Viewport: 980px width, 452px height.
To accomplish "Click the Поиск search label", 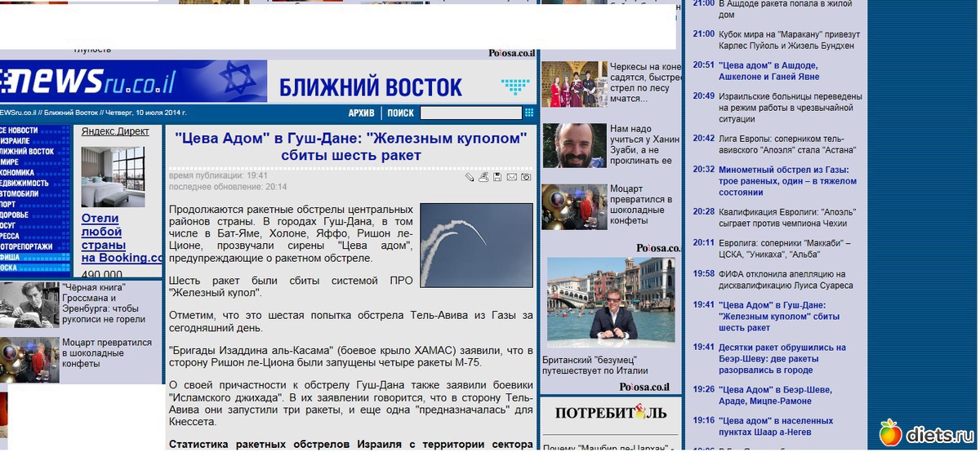I will point(400,113).
